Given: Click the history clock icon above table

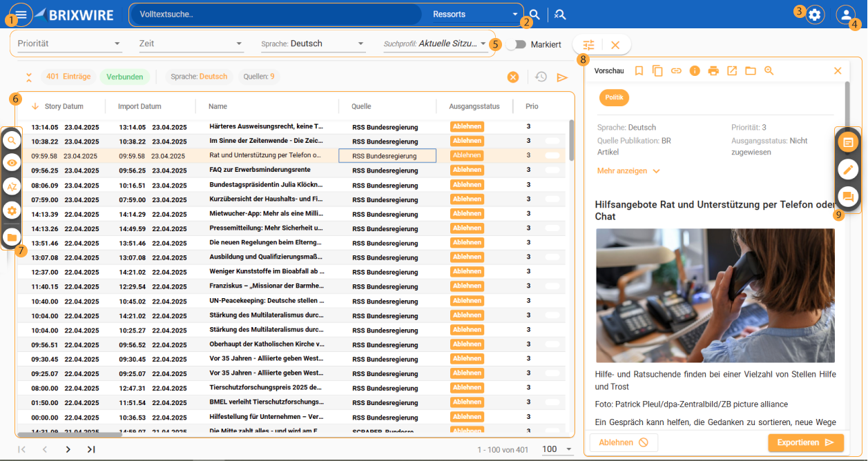Looking at the screenshot, I should coord(541,77).
